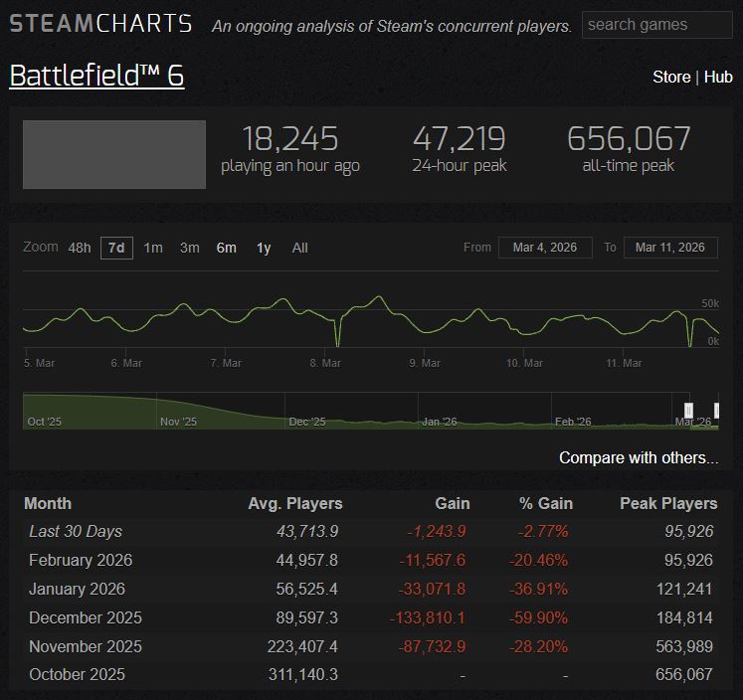Click the tagline about Steam's concurrent players
Image resolution: width=743 pixels, height=700 pixels.
click(392, 26)
